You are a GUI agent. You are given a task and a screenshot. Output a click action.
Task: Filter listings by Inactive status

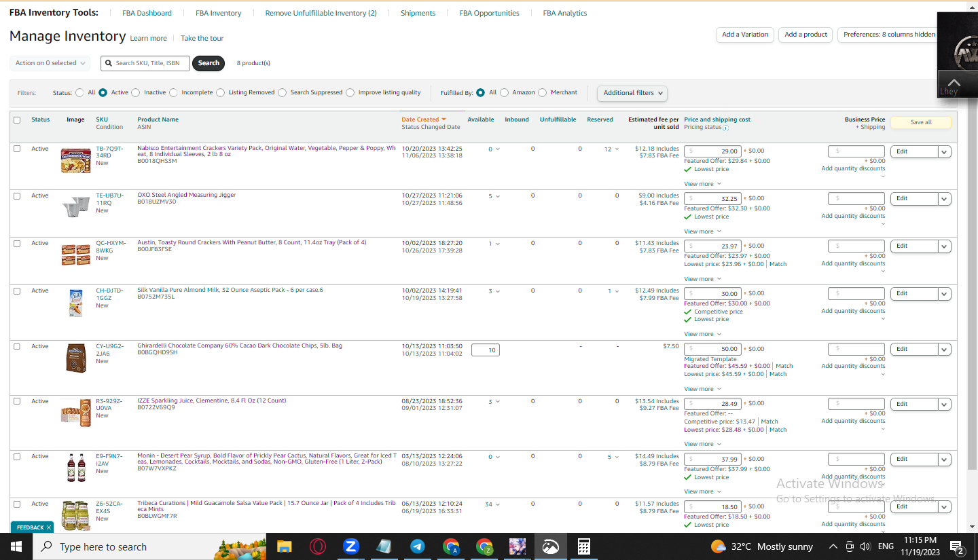(x=136, y=92)
